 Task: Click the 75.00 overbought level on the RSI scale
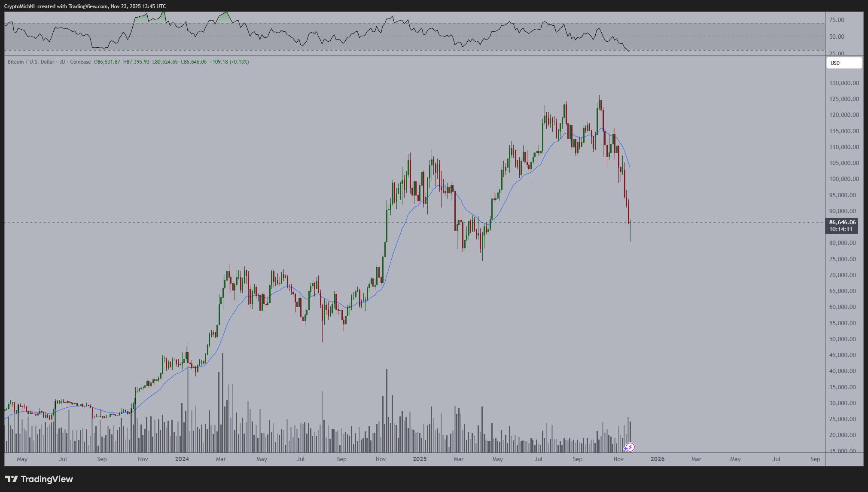837,19
